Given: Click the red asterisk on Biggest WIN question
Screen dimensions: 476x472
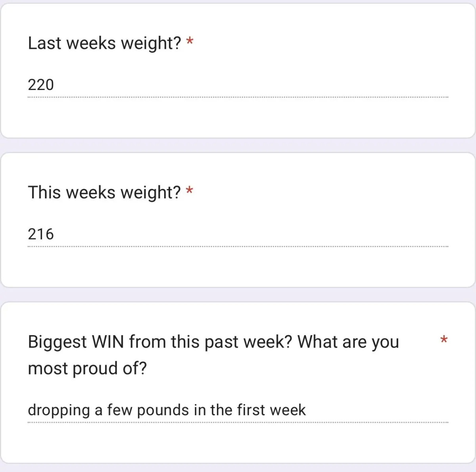Looking at the screenshot, I should pyautogui.click(x=444, y=340).
